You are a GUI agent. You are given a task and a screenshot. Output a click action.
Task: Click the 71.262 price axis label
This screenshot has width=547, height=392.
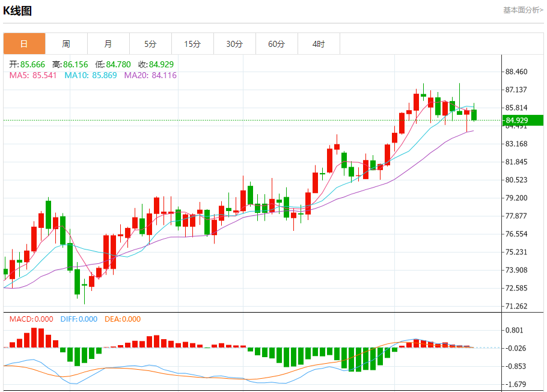click(x=516, y=307)
